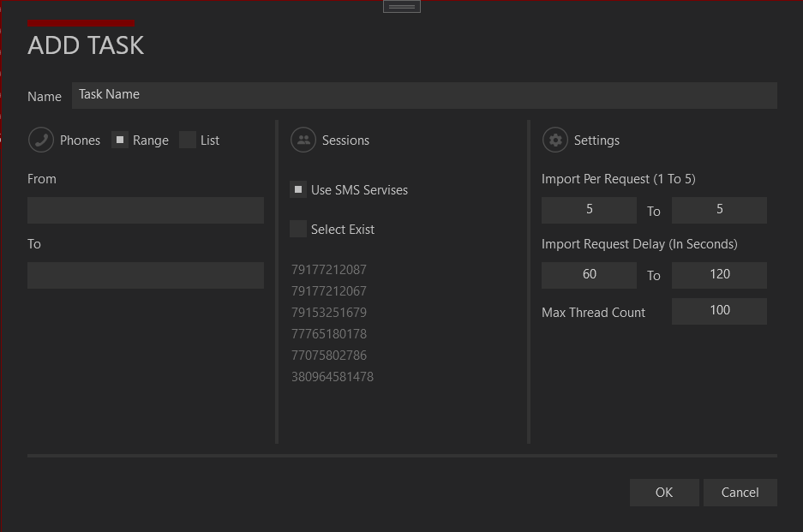
Task: Click the Task Name input field
Action: (424, 95)
